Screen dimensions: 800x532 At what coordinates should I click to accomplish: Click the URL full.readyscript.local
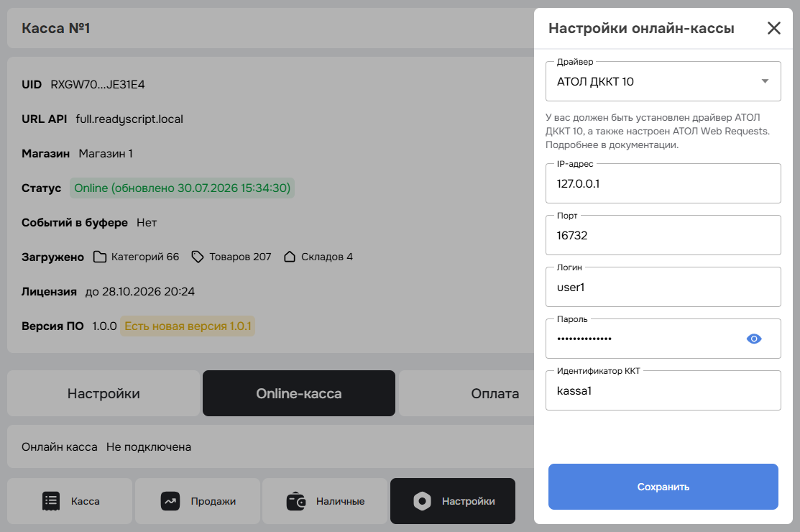point(129,119)
